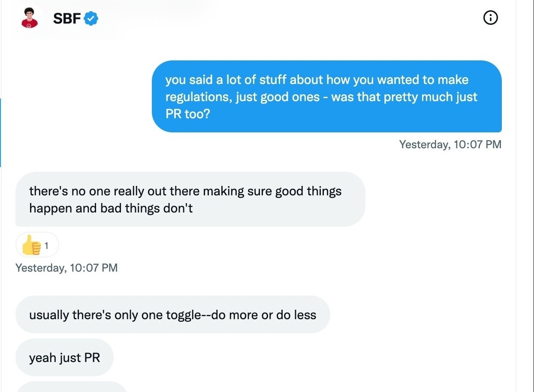
Task: Click the line "happen and bad things don't"
Action: (x=111, y=208)
